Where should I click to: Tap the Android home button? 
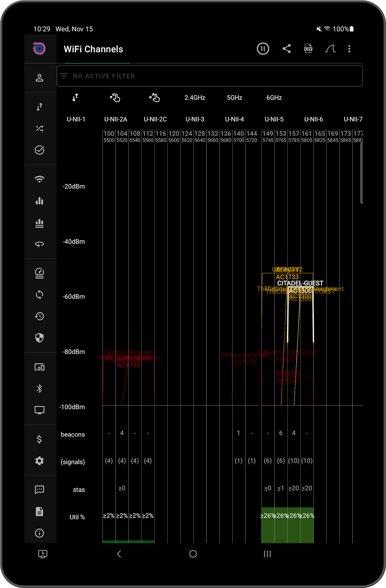click(193, 554)
